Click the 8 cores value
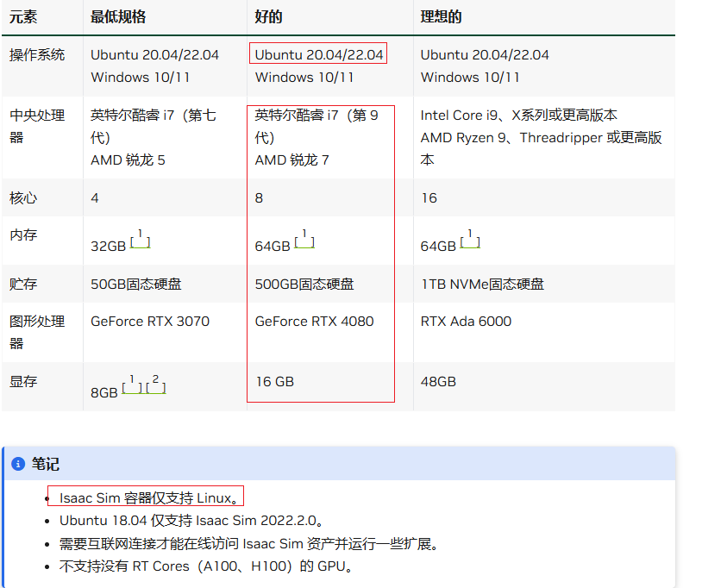The width and height of the screenshot is (702, 588). 259,197
